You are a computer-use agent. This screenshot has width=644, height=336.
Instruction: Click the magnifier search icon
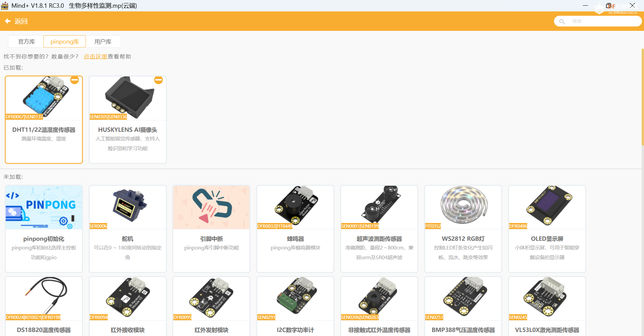562,21
